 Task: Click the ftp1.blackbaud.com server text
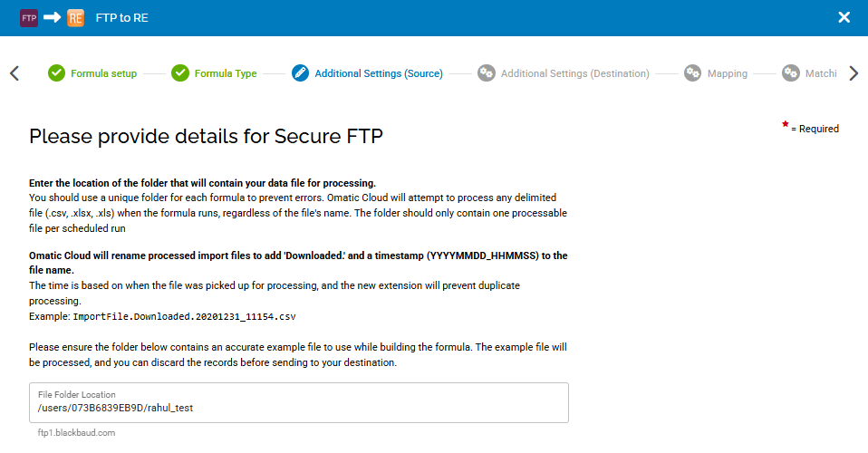(76, 433)
